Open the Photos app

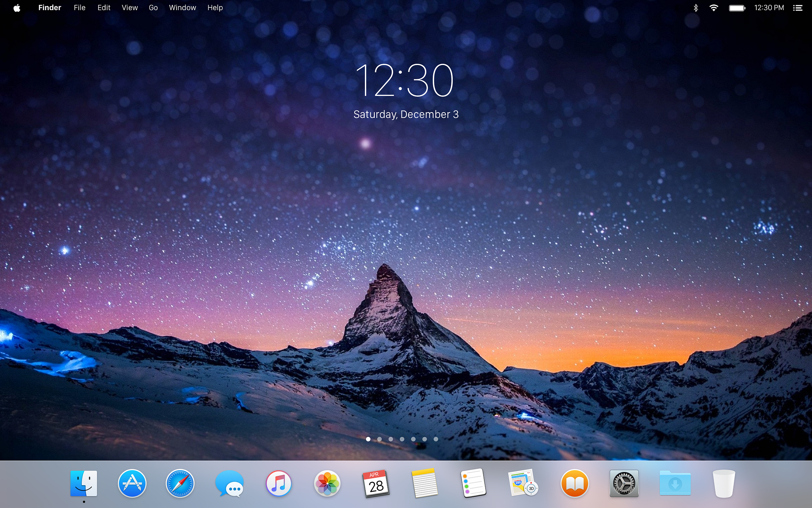coord(327,483)
